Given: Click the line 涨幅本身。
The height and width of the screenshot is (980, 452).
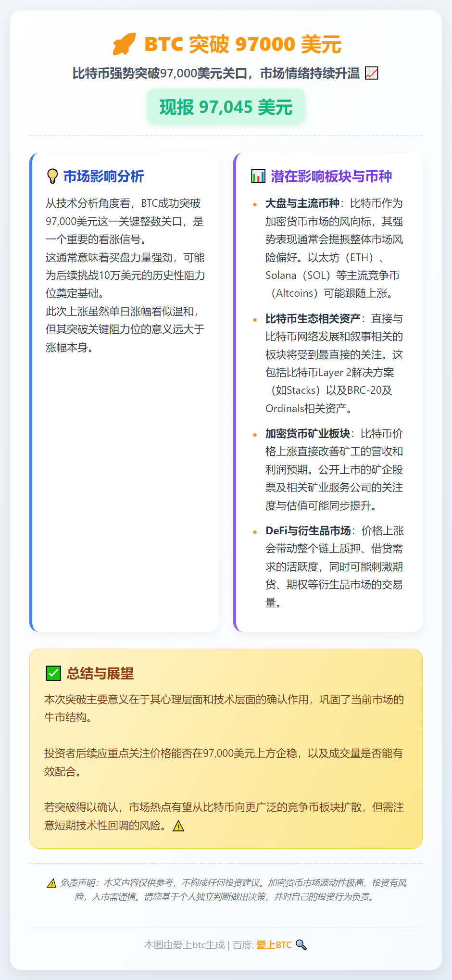Looking at the screenshot, I should [x=70, y=348].
